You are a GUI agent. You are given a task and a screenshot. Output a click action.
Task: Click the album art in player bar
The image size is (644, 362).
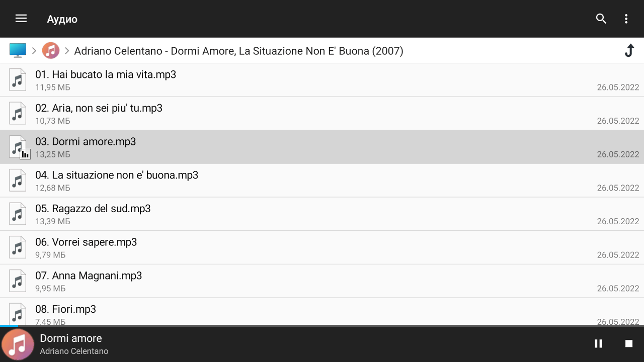click(18, 344)
